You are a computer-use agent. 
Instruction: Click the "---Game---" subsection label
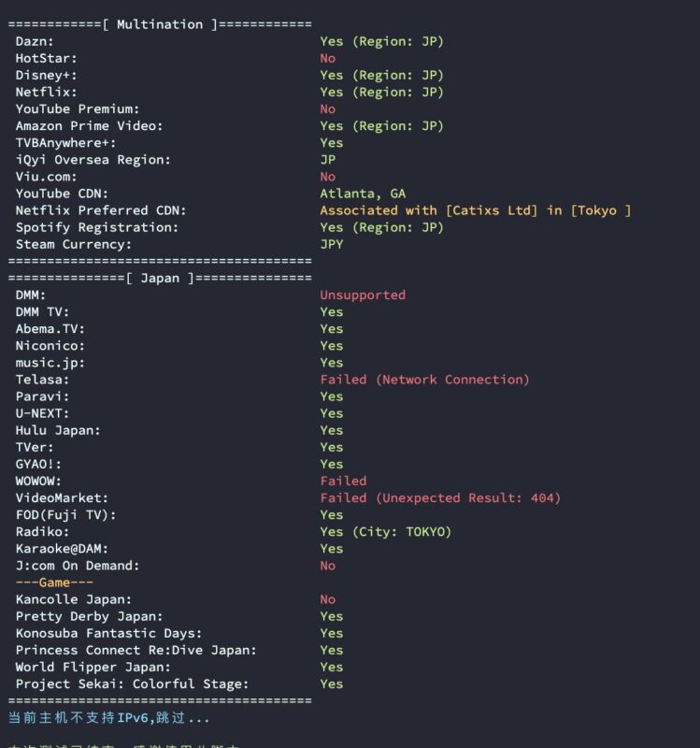(54, 583)
